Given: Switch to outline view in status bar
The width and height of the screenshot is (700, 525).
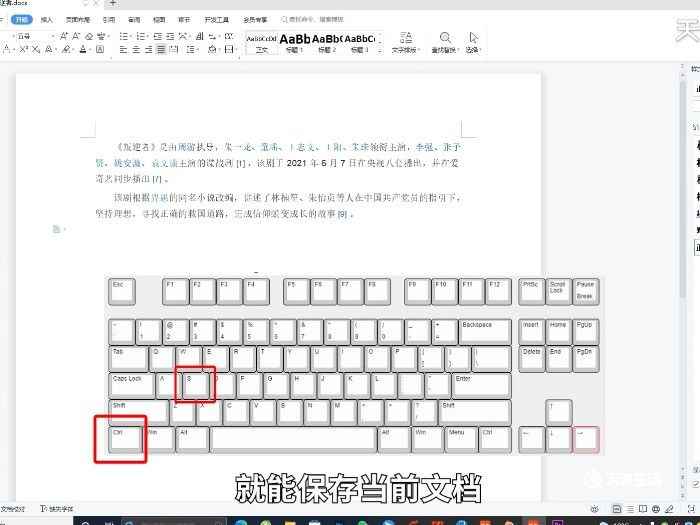Looking at the screenshot, I should coord(630,509).
